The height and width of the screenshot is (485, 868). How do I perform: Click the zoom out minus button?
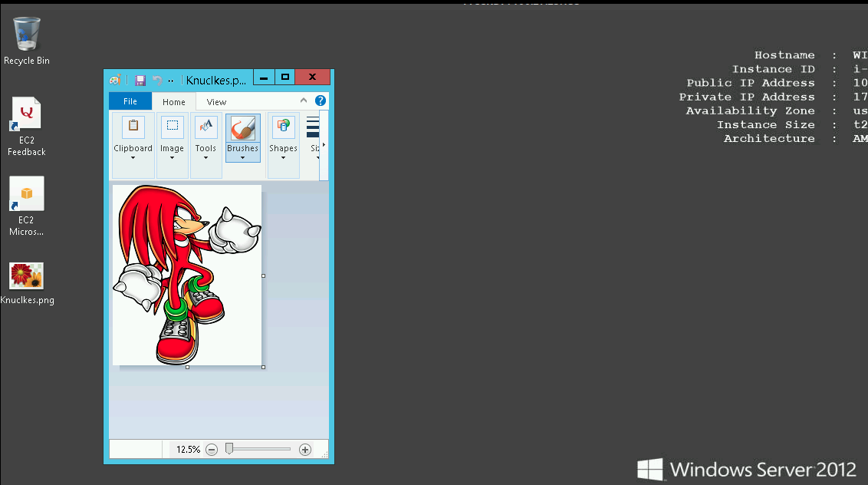click(212, 450)
